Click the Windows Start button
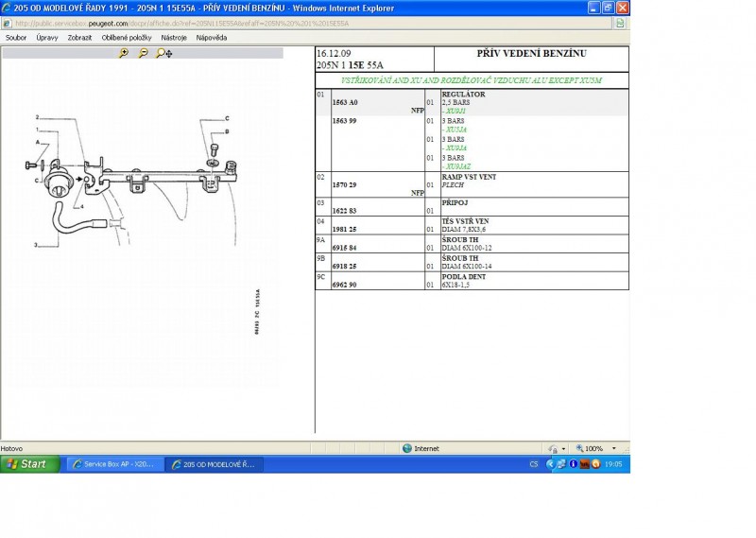This screenshot has width=756, height=538. 27,464
